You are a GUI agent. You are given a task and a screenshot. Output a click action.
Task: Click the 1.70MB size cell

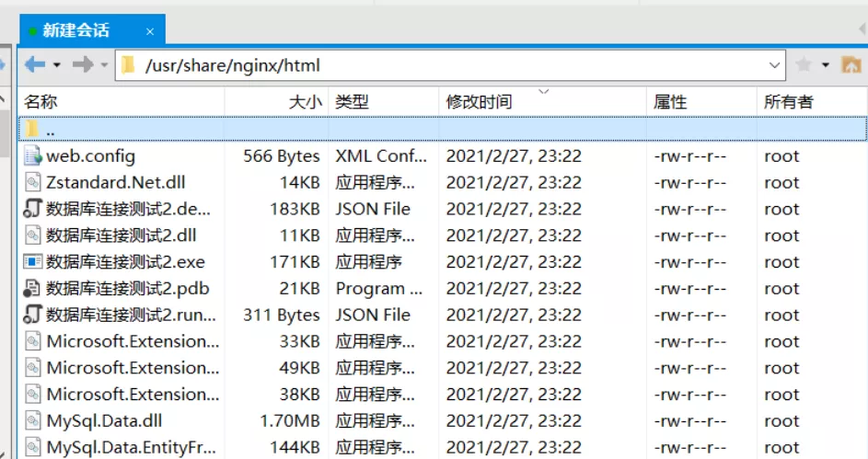[290, 421]
